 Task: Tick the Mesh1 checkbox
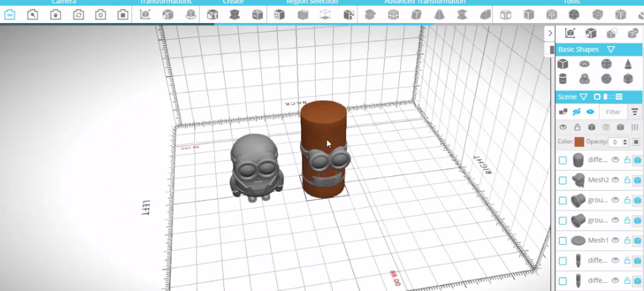click(563, 241)
